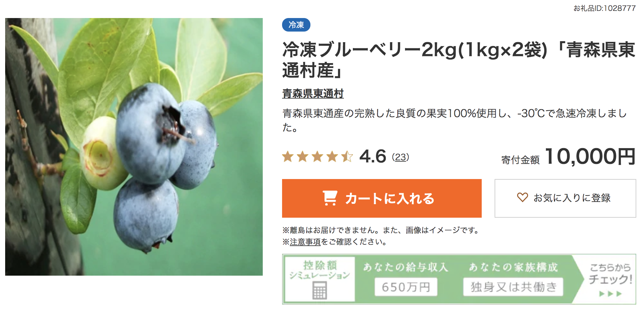Click the blueberry product image
The image size is (644, 313).
coord(134,147)
